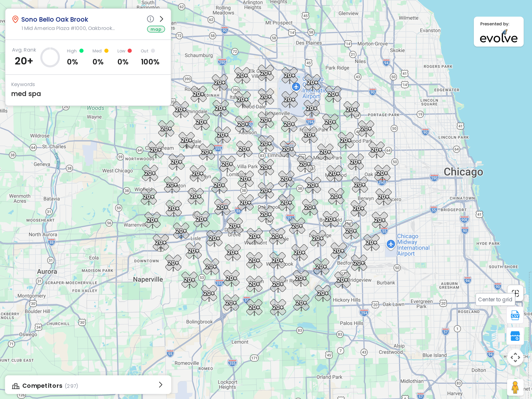This screenshot has height=399, width=532.
Task: Click the red location pin beside Sono Bello
Action: tap(15, 19)
